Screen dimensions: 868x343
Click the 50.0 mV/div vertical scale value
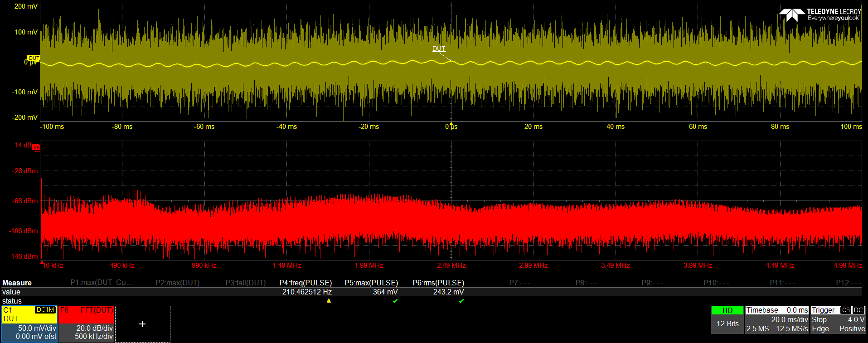37,328
